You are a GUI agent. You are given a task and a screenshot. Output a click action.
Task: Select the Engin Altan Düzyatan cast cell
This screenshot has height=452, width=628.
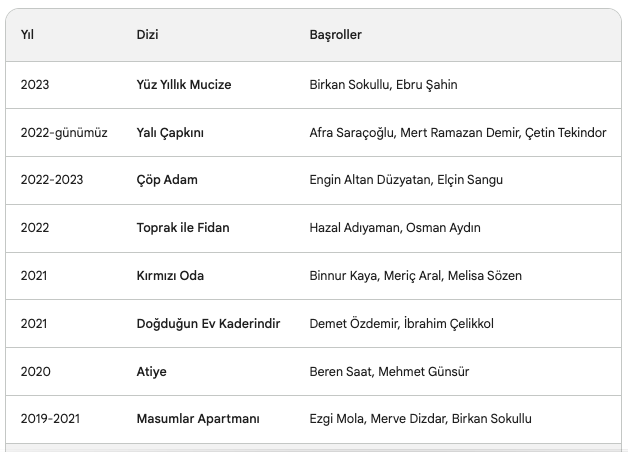(406, 180)
